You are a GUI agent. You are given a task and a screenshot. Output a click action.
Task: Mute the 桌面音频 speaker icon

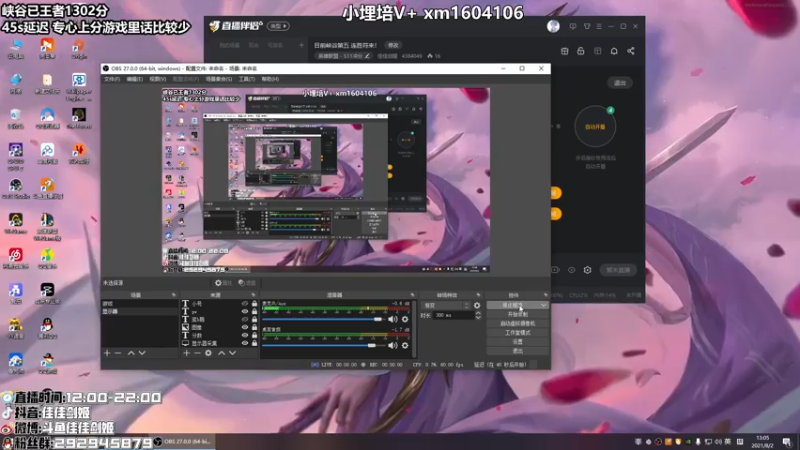click(392, 345)
